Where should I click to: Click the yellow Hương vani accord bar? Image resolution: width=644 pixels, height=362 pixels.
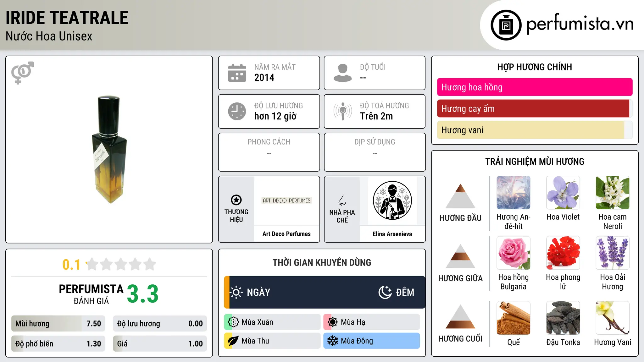click(535, 130)
